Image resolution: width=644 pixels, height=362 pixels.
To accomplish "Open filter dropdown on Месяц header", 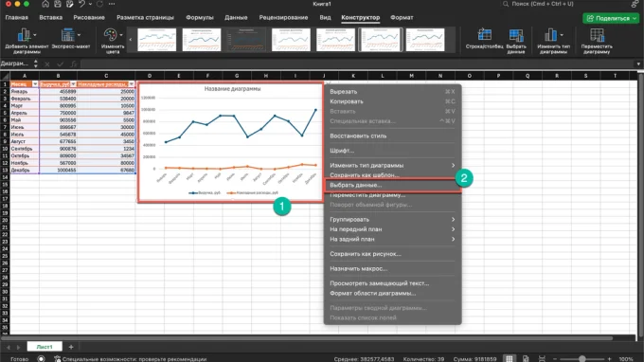I will (x=35, y=84).
